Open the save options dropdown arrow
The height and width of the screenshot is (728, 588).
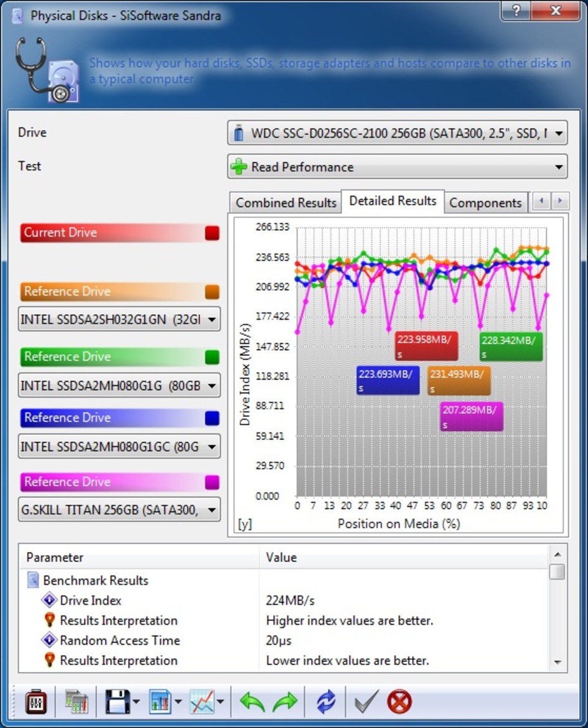pos(136,702)
